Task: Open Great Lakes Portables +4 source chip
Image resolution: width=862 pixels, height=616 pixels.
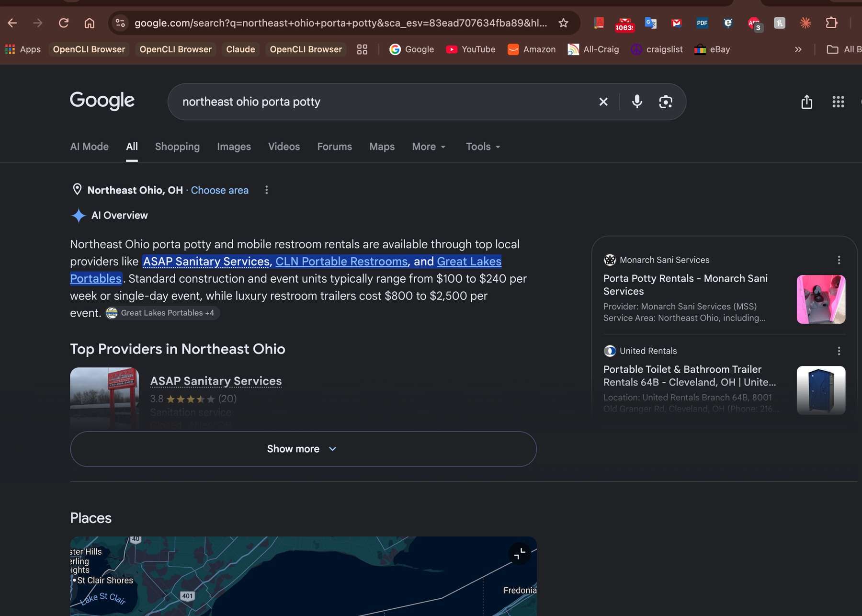Action: (x=162, y=313)
